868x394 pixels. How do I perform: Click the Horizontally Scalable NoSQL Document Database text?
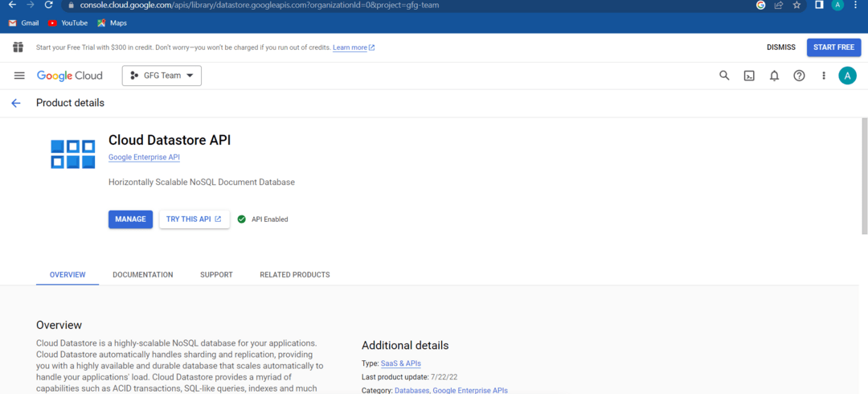[x=202, y=183]
